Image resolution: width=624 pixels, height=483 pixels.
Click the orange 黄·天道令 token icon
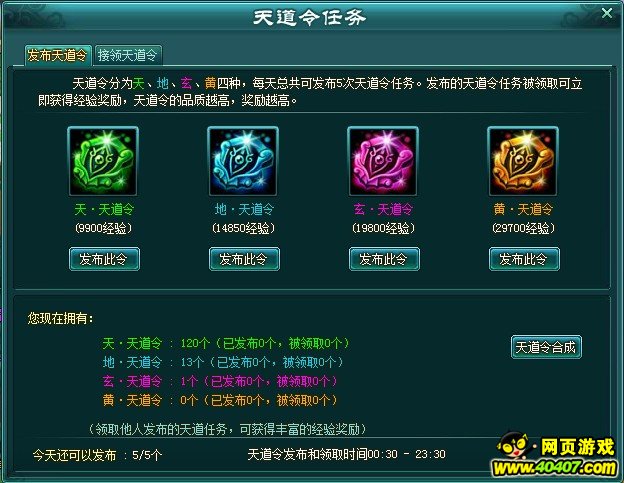(523, 161)
